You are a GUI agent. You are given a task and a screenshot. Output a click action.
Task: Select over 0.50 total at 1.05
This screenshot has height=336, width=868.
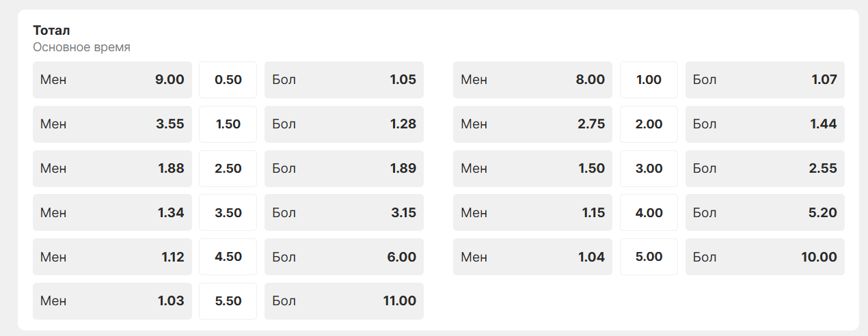tap(344, 80)
